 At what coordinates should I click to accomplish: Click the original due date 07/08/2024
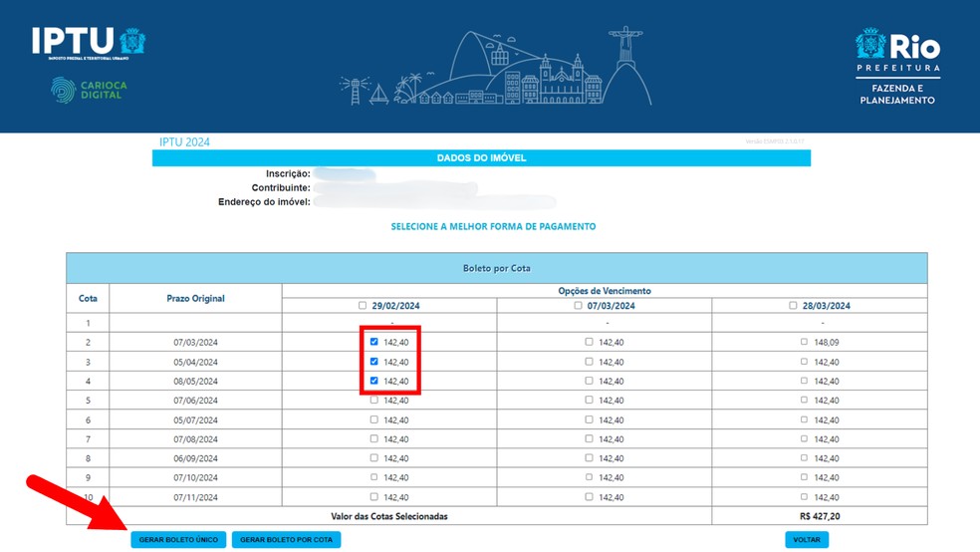pos(195,439)
